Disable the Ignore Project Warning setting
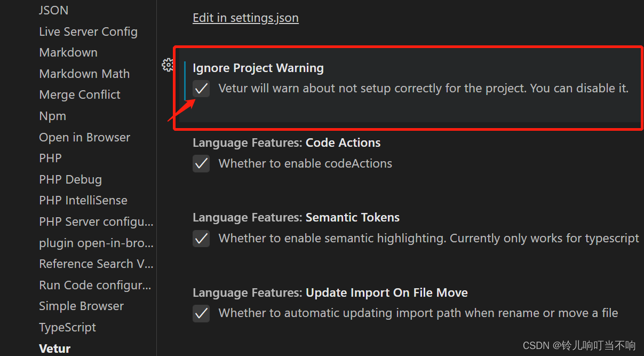This screenshot has width=644, height=356. (201, 89)
